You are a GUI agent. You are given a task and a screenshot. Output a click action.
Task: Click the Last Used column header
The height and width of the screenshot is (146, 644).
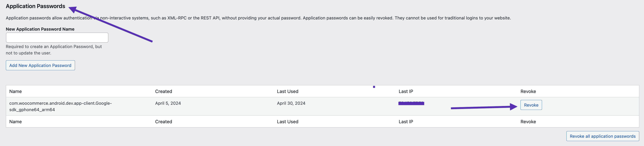click(x=287, y=91)
